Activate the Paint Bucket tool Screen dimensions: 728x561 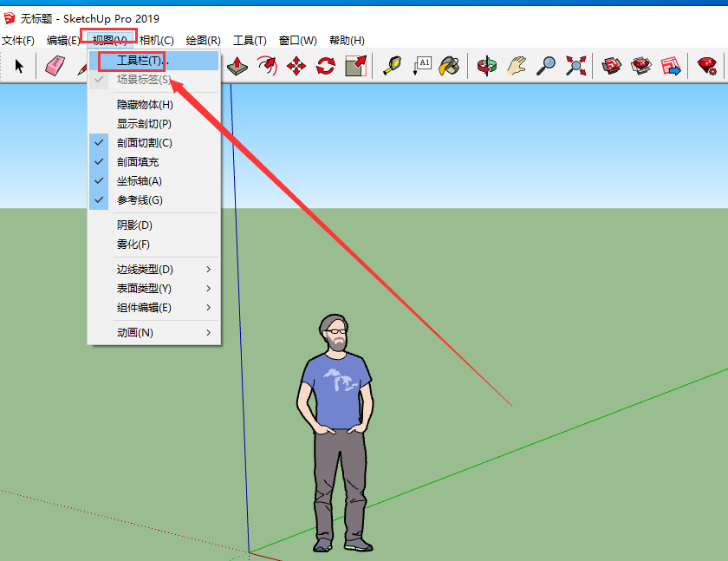click(449, 66)
